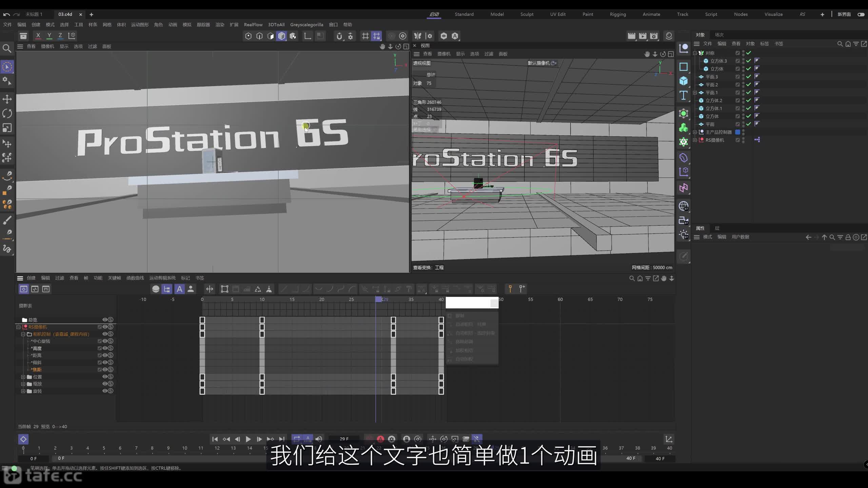868x488 pixels.
Task: Go to the end of animation
Action: [x=282, y=439]
